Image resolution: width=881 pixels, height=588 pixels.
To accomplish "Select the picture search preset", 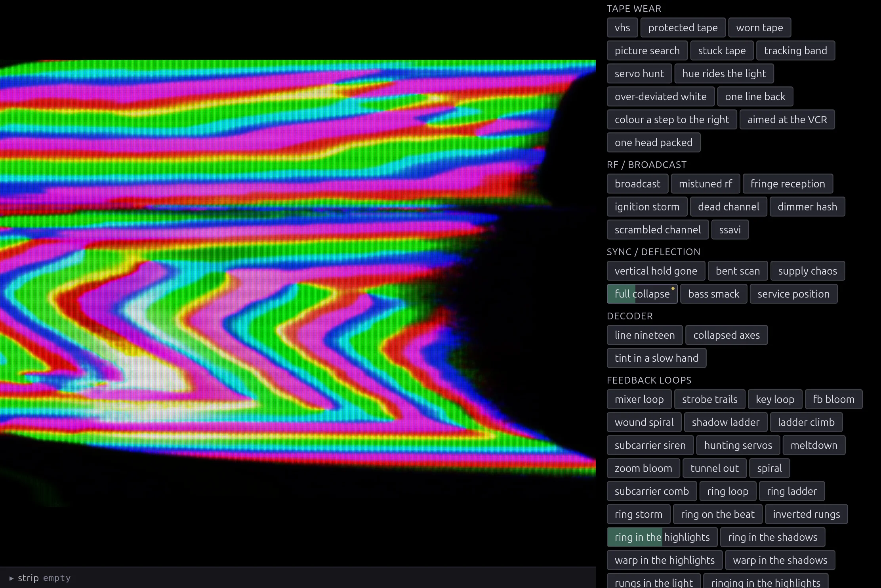I will pos(647,51).
